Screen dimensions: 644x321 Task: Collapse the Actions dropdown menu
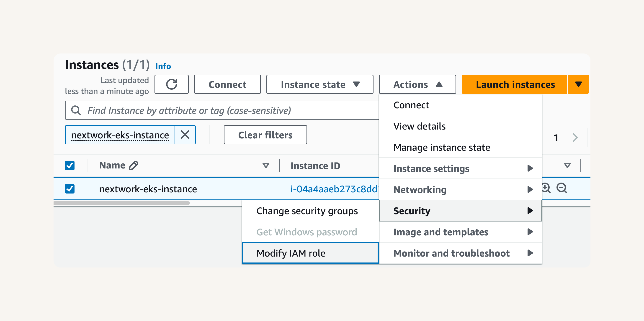[x=417, y=84]
